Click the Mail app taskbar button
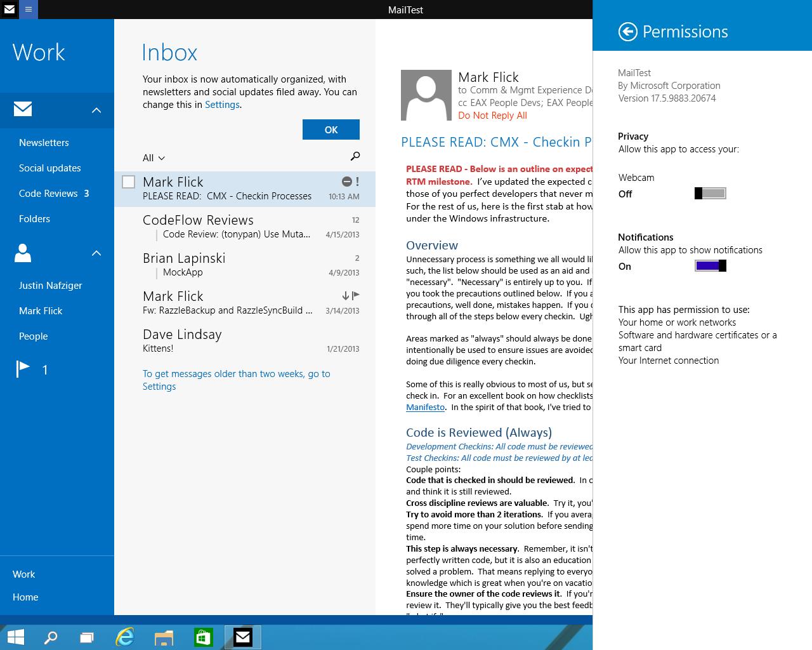812x650 pixels. [x=243, y=637]
